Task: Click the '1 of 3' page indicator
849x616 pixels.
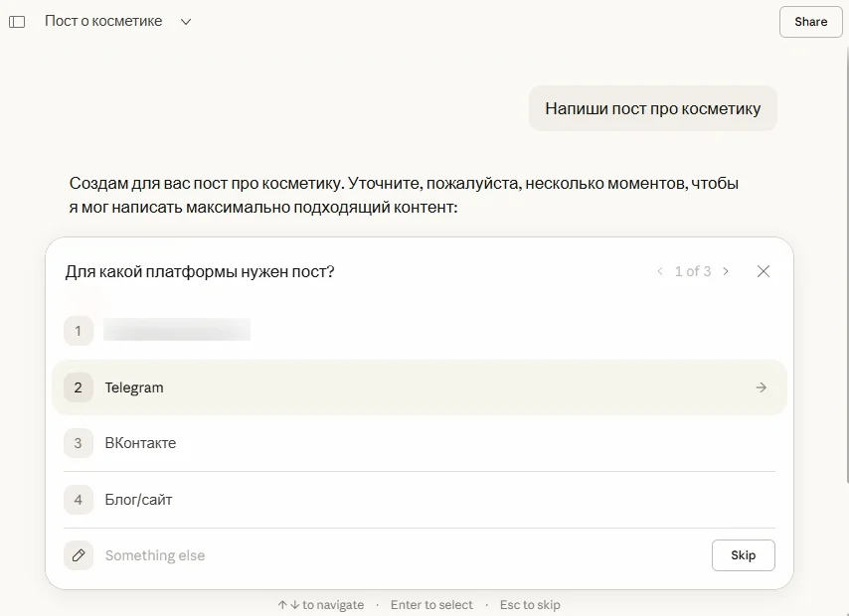Action: (693, 271)
